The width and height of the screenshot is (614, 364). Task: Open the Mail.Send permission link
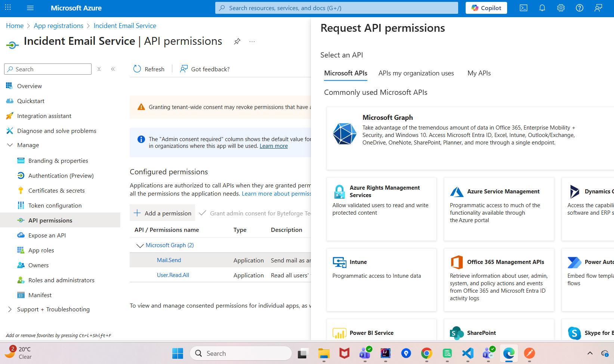[x=169, y=260]
